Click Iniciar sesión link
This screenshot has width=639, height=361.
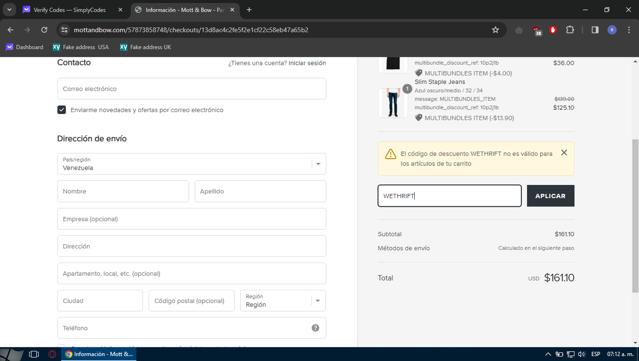307,63
